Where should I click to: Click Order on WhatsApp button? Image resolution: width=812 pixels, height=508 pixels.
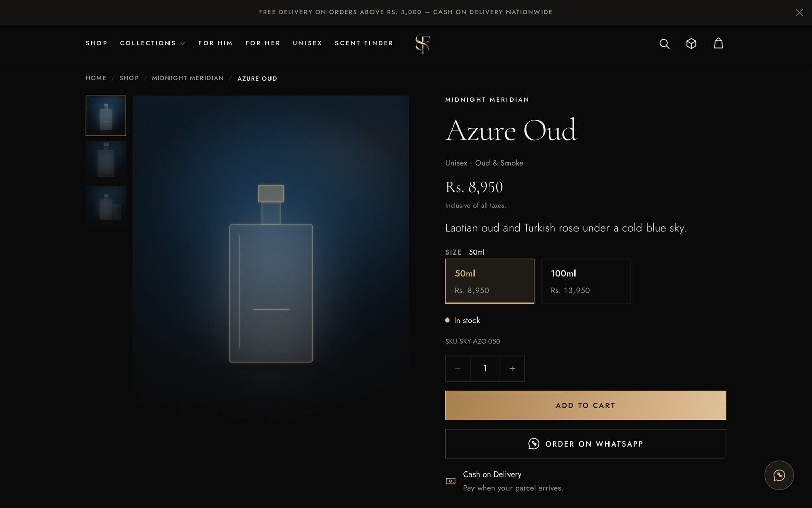point(586,443)
